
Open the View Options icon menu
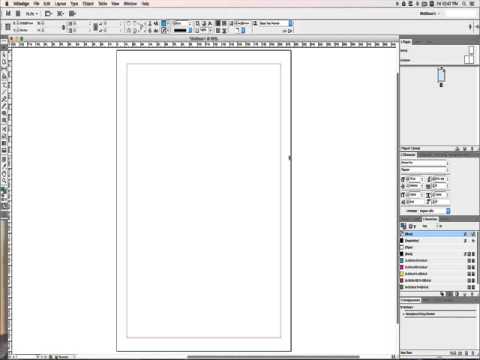point(48,14)
